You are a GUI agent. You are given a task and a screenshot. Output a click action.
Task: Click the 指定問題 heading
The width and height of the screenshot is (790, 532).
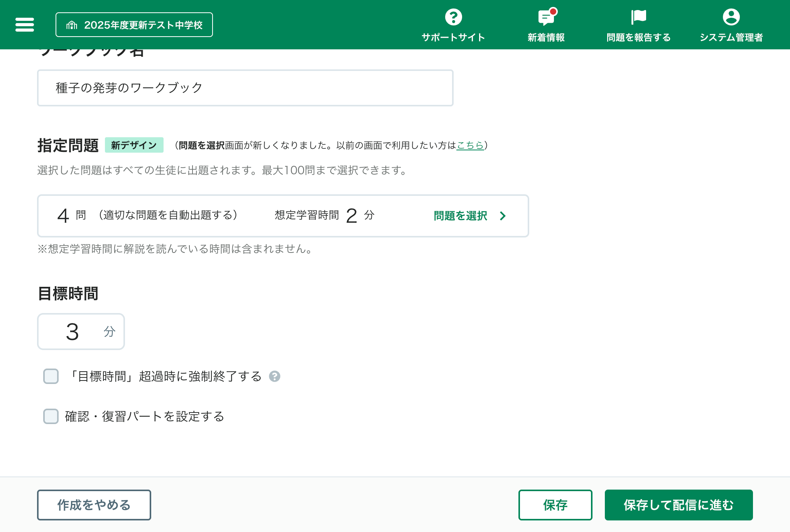(x=68, y=145)
